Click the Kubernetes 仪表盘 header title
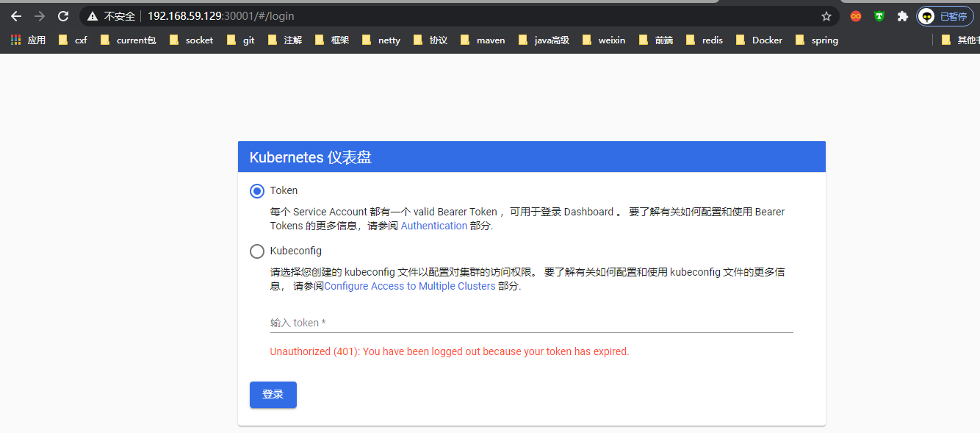Image resolution: width=980 pixels, height=433 pixels. pyautogui.click(x=311, y=157)
